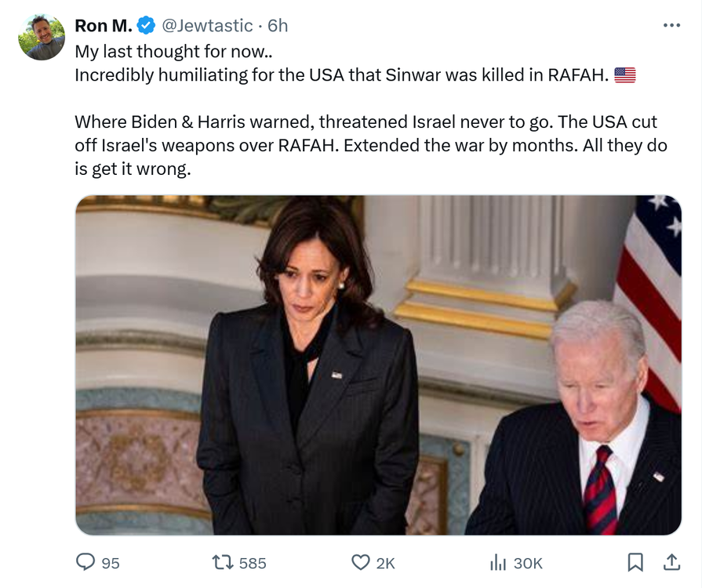Click the repost count 585
The height and width of the screenshot is (588, 702).
pyautogui.click(x=253, y=563)
